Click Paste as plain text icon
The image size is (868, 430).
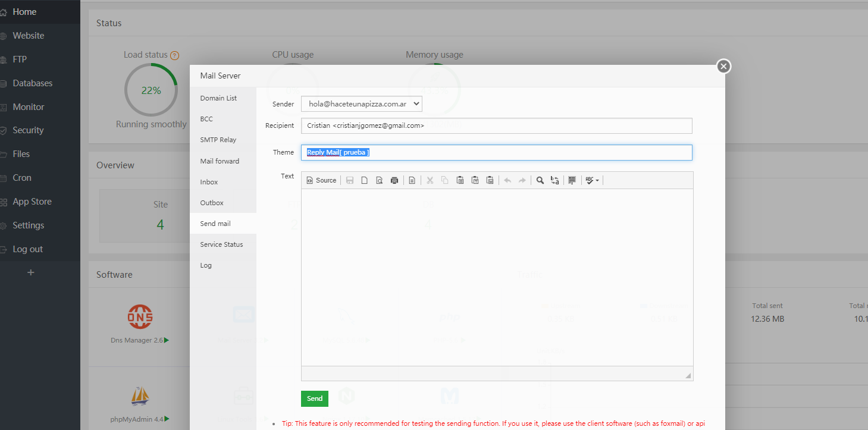coord(475,180)
